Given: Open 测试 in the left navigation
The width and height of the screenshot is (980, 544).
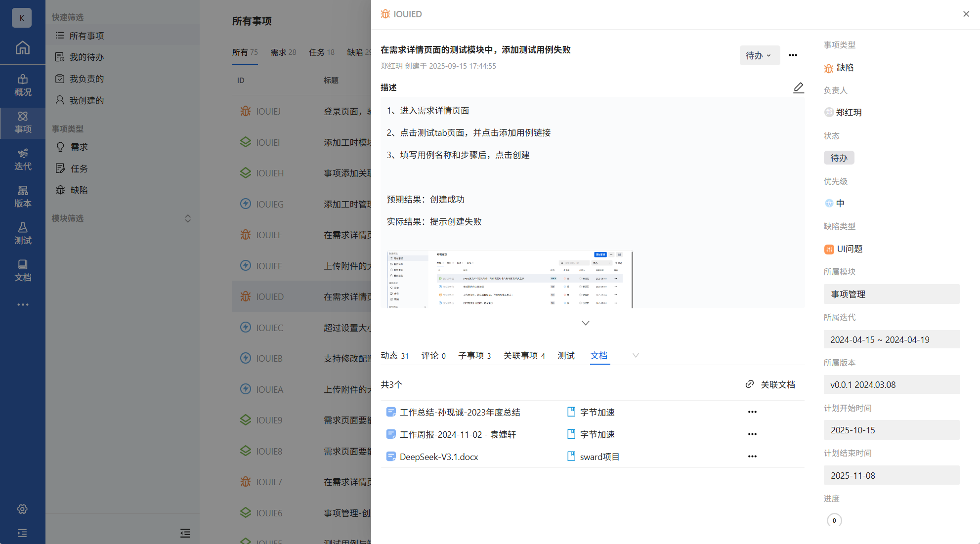Looking at the screenshot, I should coord(22,233).
